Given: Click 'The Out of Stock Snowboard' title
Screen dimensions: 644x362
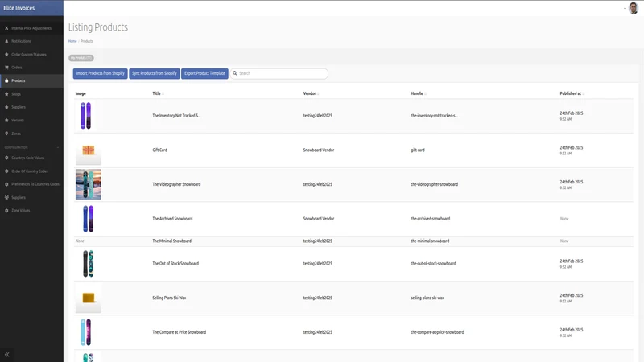Looking at the screenshot, I should (175, 264).
